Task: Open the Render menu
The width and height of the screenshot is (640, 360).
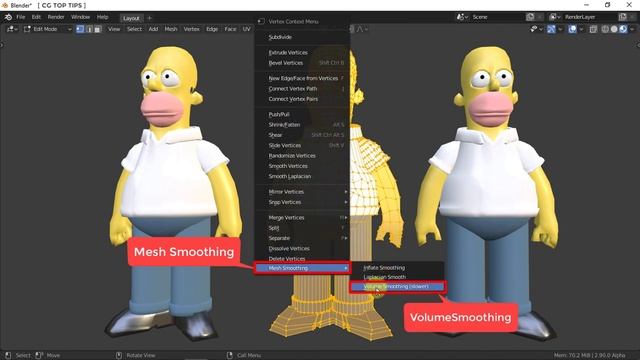Action: point(56,17)
